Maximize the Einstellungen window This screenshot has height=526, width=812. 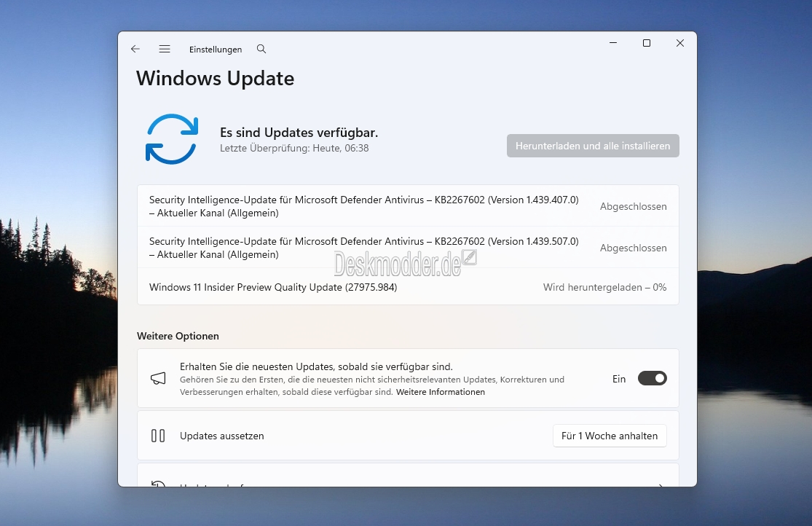pos(646,43)
